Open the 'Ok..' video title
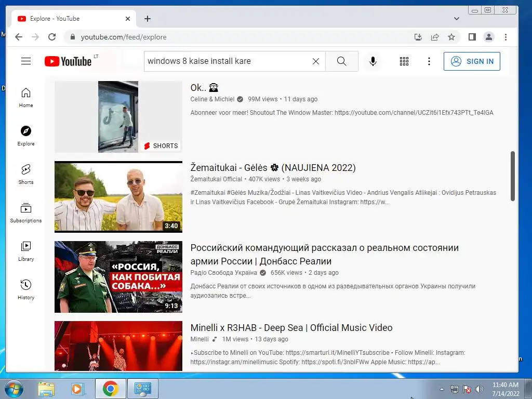Screen dimensions: 532x399 (204, 87)
